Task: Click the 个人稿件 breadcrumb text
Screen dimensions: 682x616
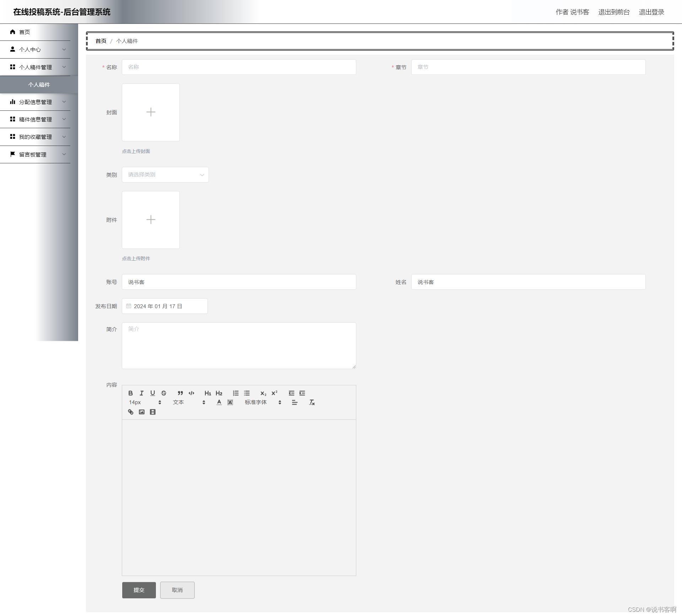Action: point(127,41)
